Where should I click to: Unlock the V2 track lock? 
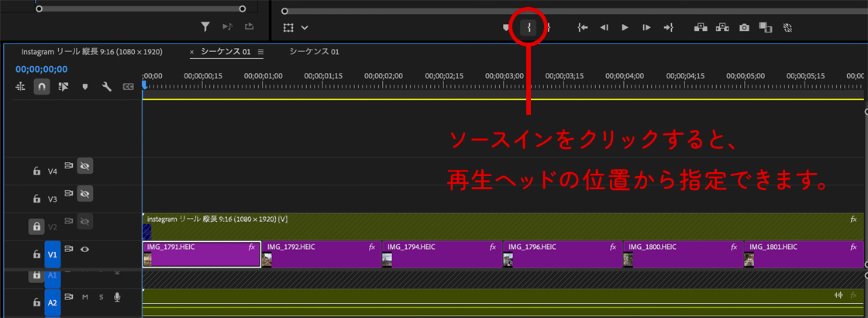(x=36, y=226)
